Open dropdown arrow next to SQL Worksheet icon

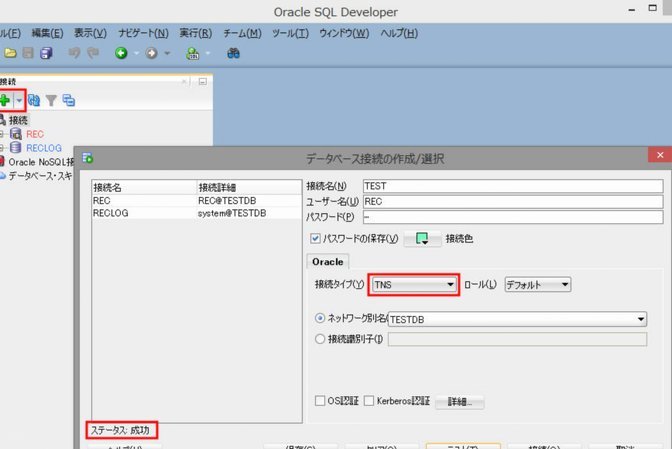click(208, 54)
